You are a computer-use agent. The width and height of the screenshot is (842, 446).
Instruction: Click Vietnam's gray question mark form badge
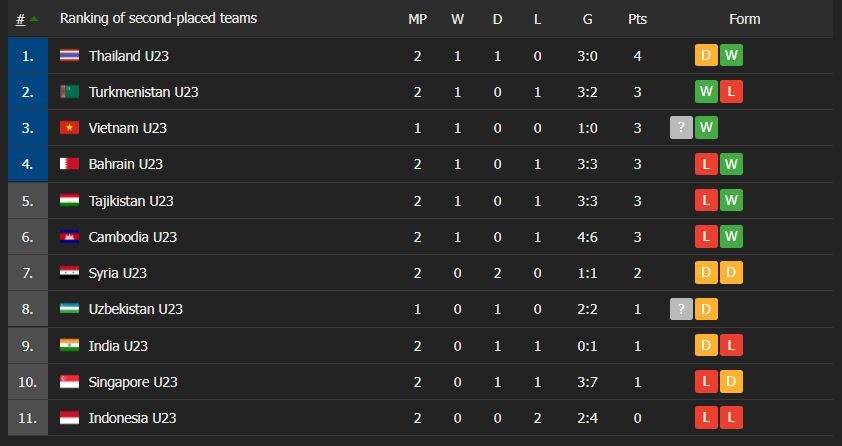tap(682, 128)
